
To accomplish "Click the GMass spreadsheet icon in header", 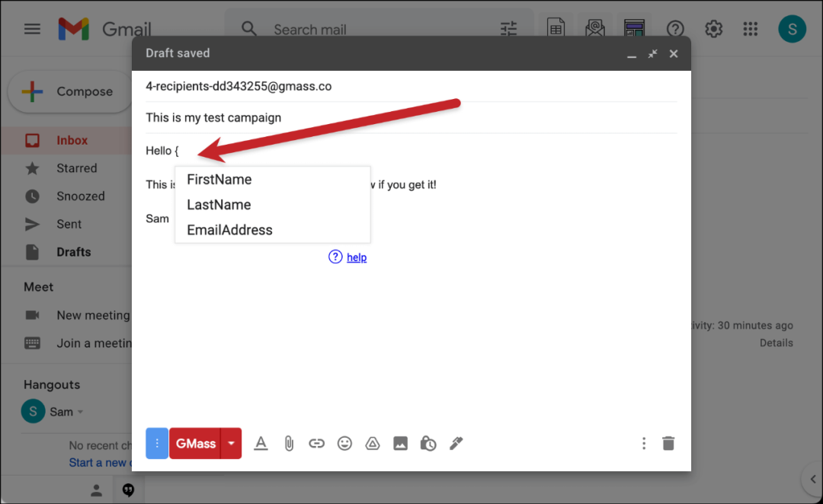I will (556, 29).
